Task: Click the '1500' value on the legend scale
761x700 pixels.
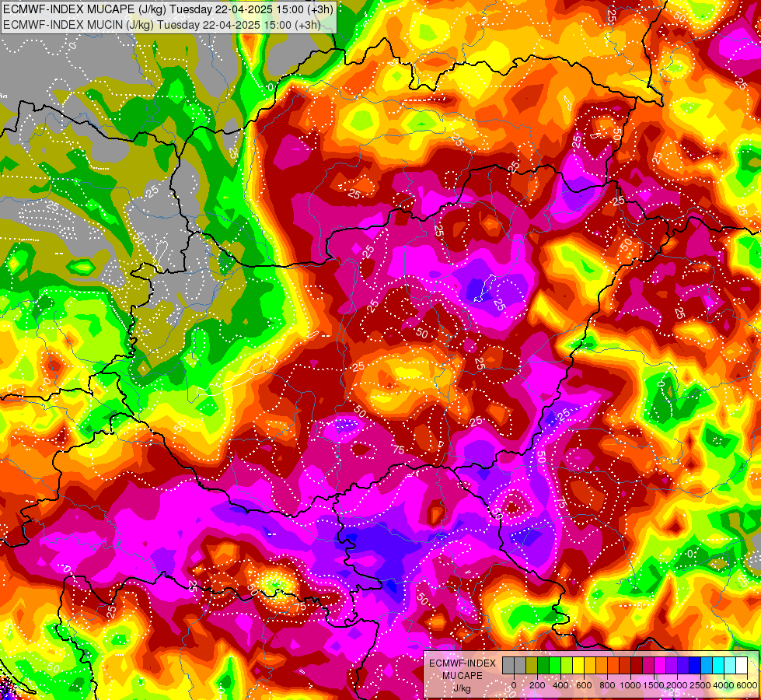Action: tap(654, 685)
